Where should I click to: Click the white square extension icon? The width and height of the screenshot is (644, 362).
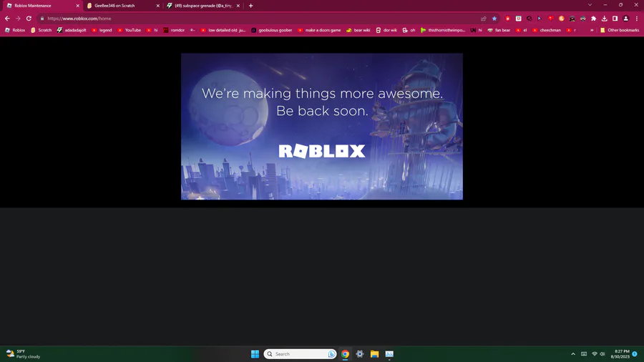pyautogui.click(x=518, y=19)
